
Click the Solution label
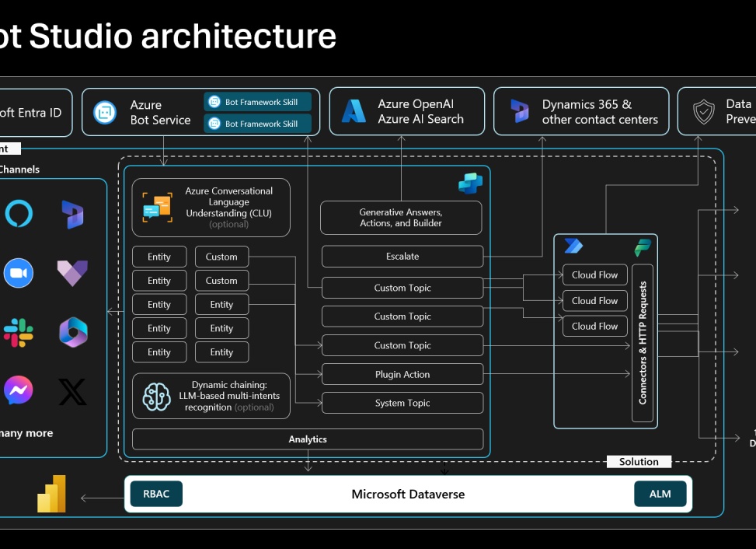pyautogui.click(x=639, y=462)
